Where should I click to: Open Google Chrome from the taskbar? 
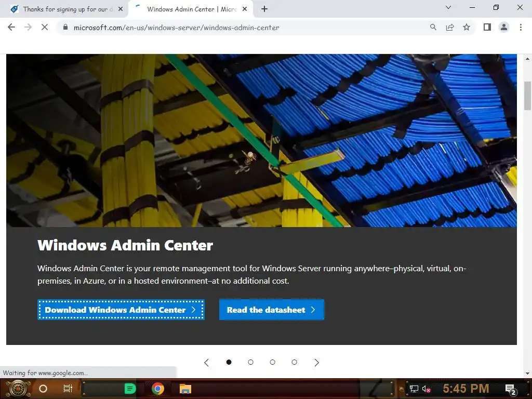pos(158,389)
